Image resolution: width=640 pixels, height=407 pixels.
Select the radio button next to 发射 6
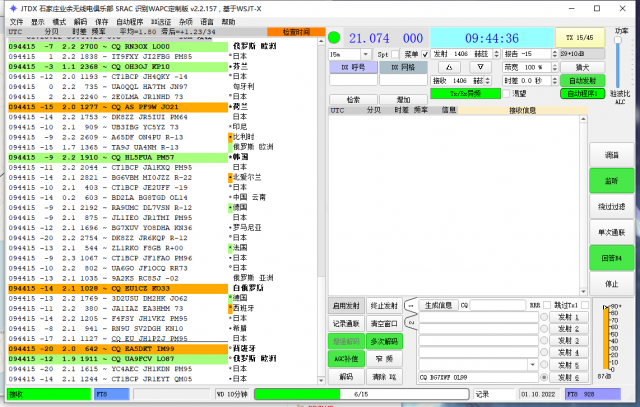pyautogui.click(x=544, y=377)
